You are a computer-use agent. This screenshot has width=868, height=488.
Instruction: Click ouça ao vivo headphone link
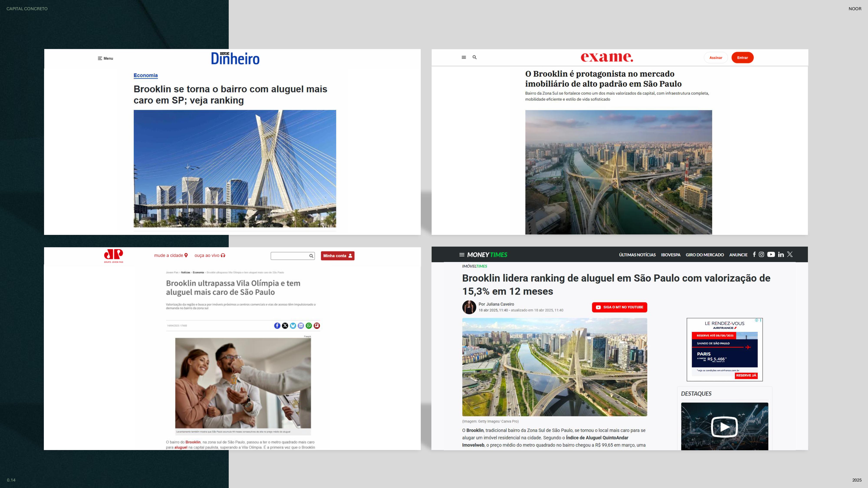tap(210, 255)
